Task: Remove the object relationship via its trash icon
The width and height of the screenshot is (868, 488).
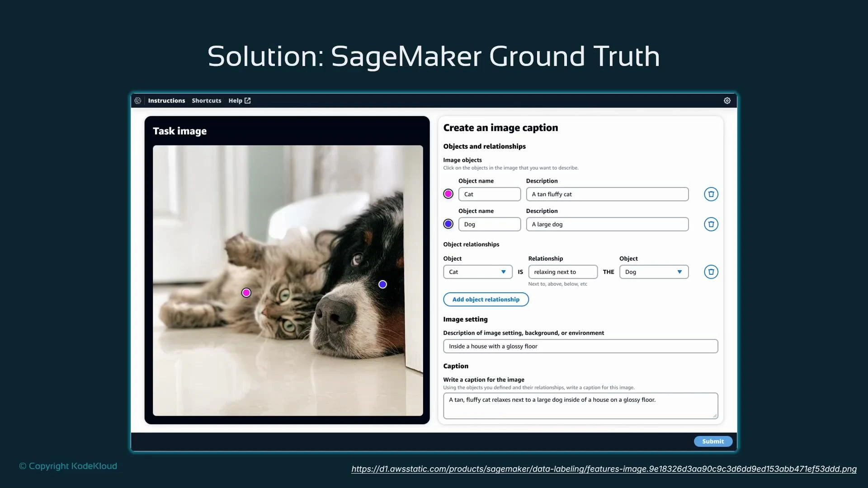Action: 711,272
